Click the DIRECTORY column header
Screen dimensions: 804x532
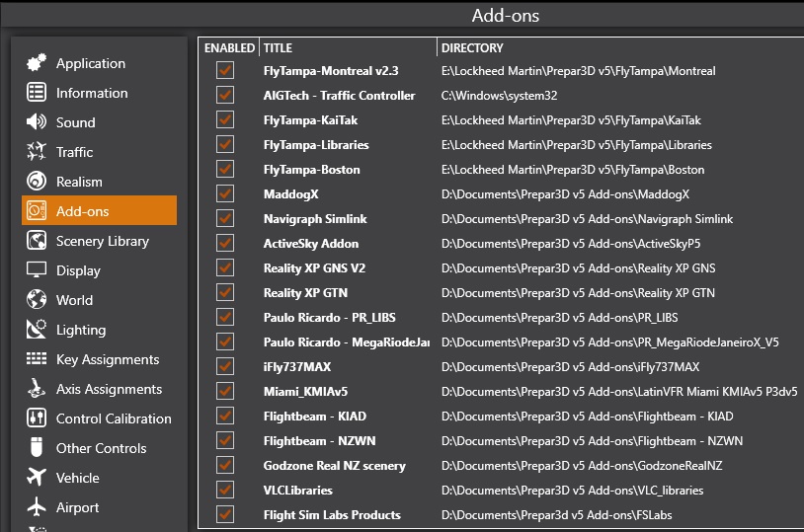[x=472, y=47]
